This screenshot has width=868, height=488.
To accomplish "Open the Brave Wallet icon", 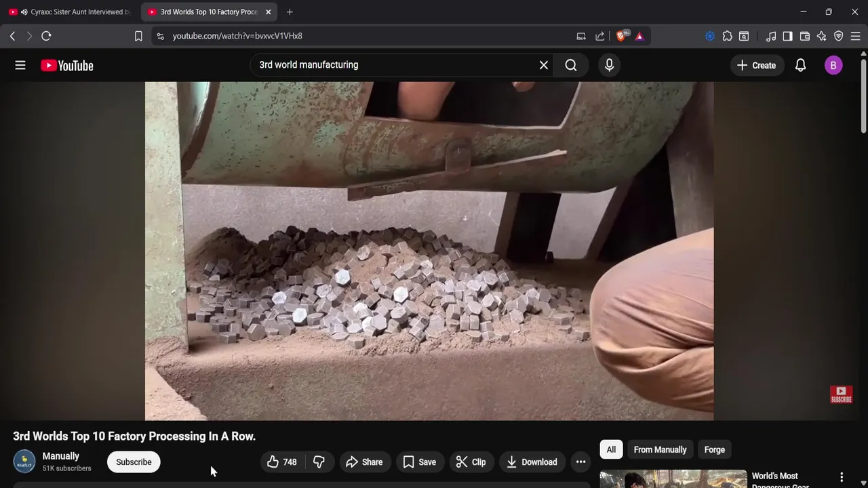I will (805, 36).
